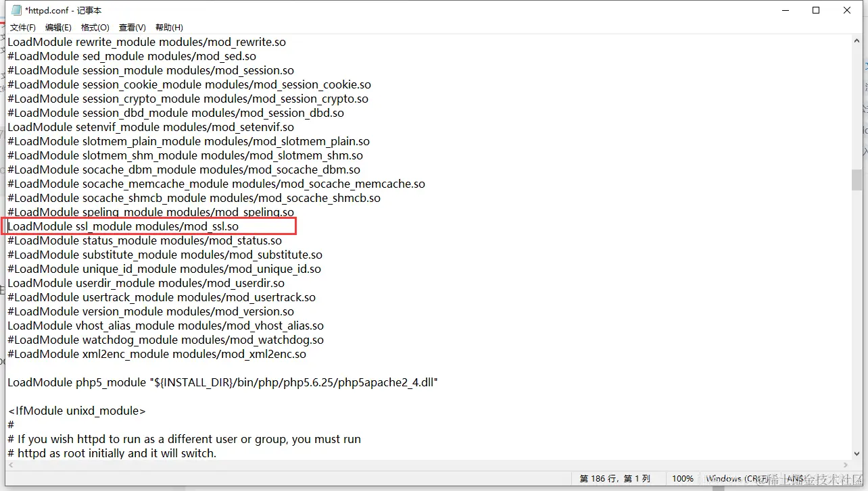Click the horizontal scroll left arrow
The width and height of the screenshot is (868, 491).
coord(11,465)
